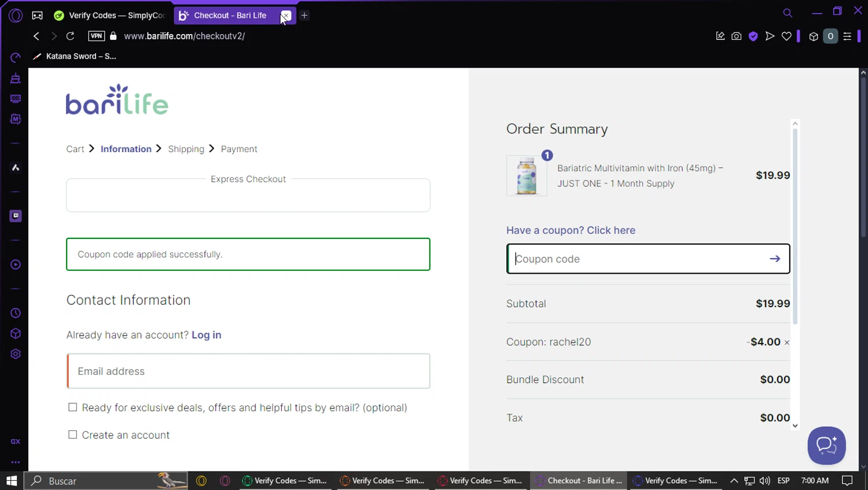This screenshot has width=868, height=490.
Task: Open the sidebar three-dots more menu
Action: pyautogui.click(x=16, y=462)
